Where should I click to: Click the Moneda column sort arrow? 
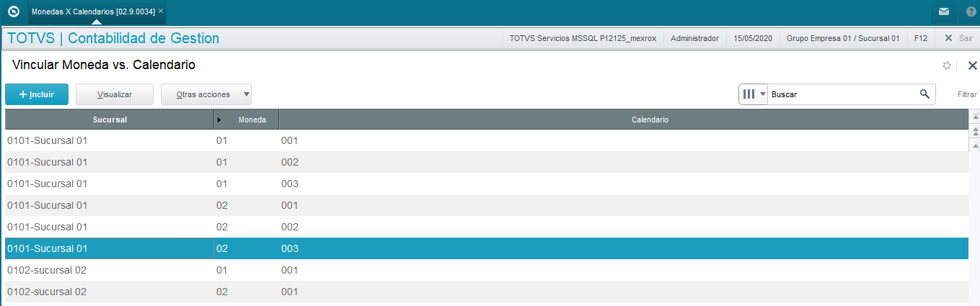(219, 120)
